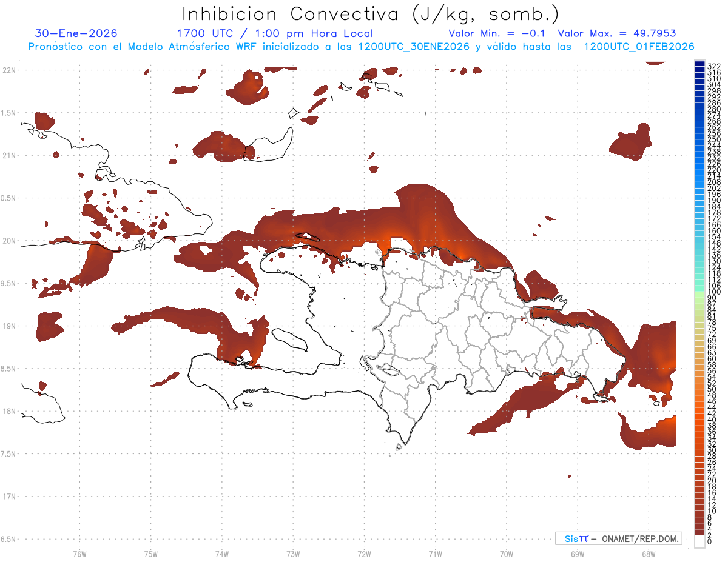The image size is (728, 562).
Task: Click the '70W' longitude label
Action: [x=506, y=554]
